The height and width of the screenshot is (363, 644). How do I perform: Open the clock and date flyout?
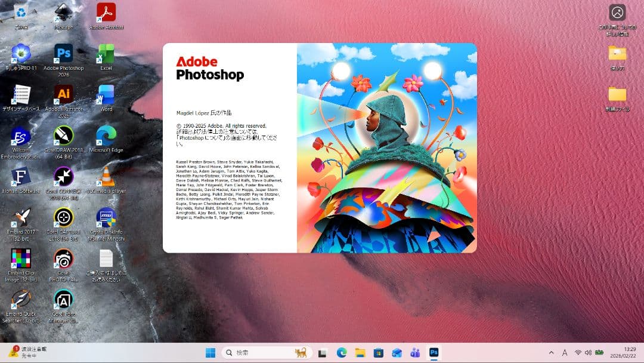click(x=629, y=352)
